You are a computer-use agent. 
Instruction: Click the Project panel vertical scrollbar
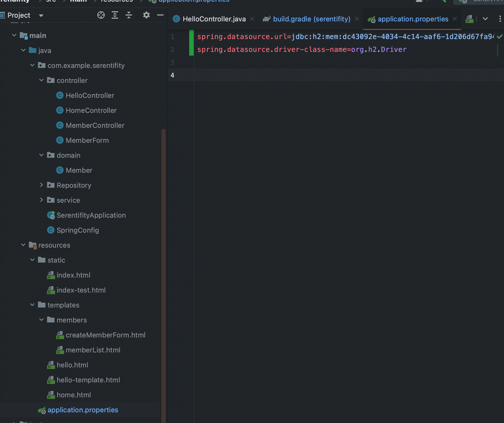163,275
